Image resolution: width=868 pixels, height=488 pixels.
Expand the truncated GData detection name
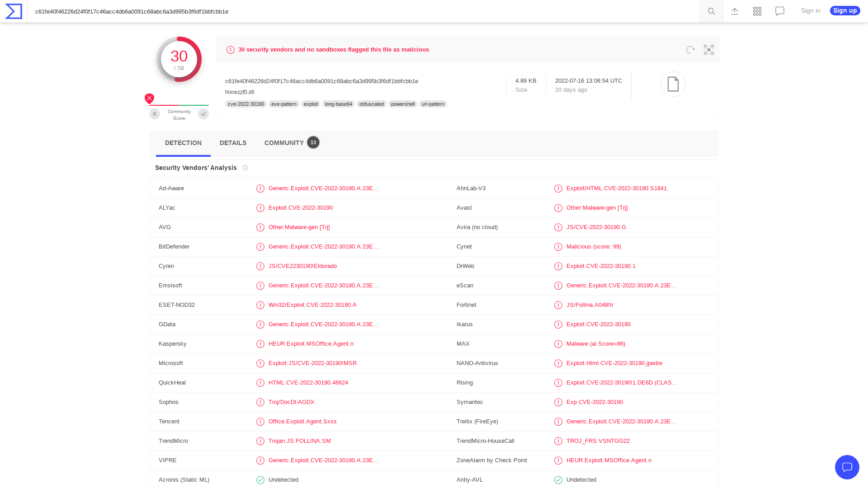tap(323, 324)
